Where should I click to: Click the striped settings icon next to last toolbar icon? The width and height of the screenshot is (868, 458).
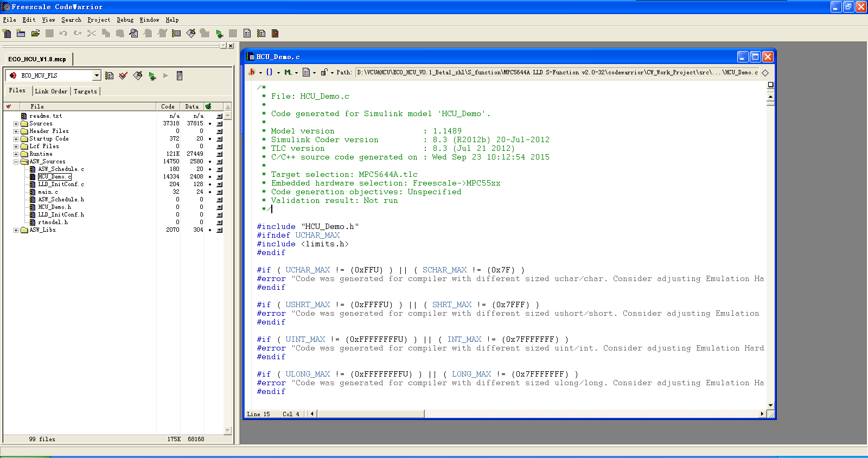261,34
